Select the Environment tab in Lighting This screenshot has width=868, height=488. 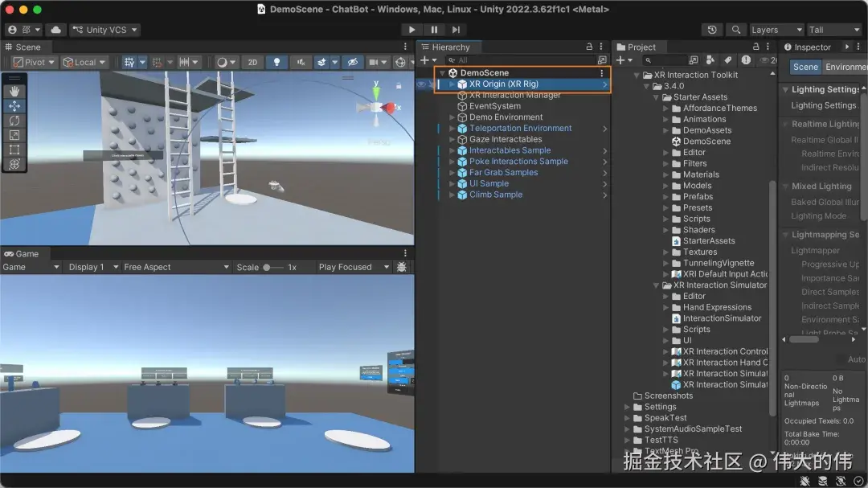pos(845,67)
